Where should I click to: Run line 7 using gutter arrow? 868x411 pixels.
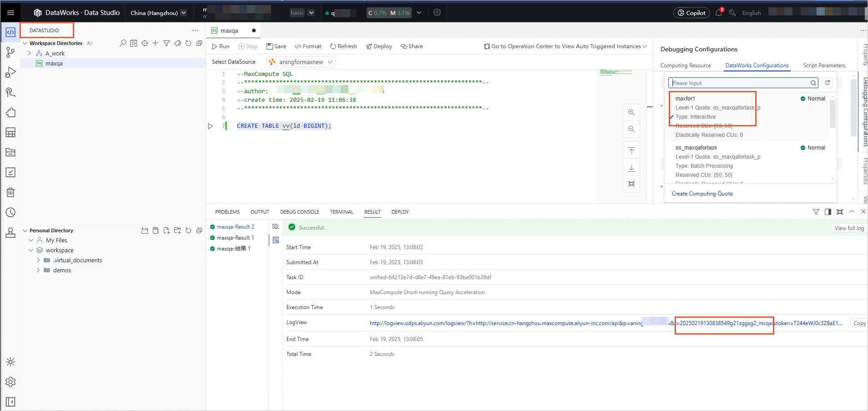(210, 126)
